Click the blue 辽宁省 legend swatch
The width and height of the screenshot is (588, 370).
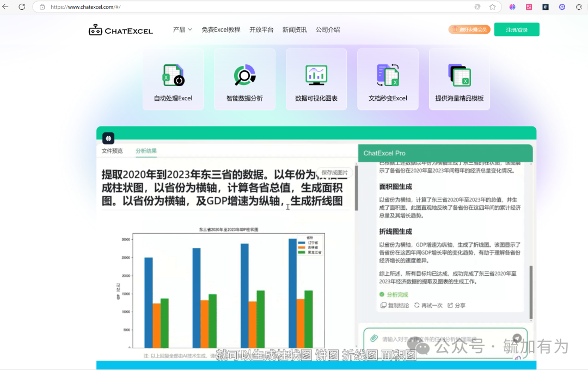[x=302, y=243]
